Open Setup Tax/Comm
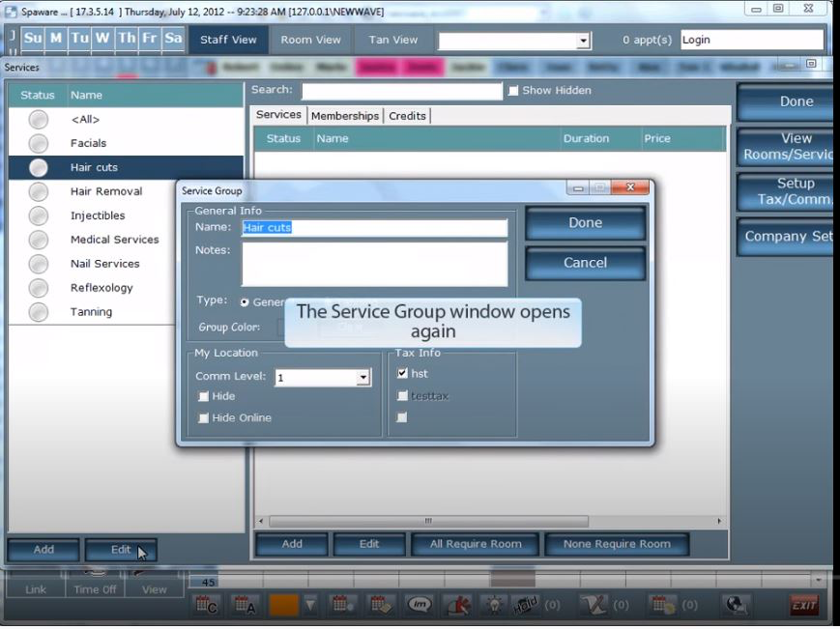 click(x=785, y=191)
